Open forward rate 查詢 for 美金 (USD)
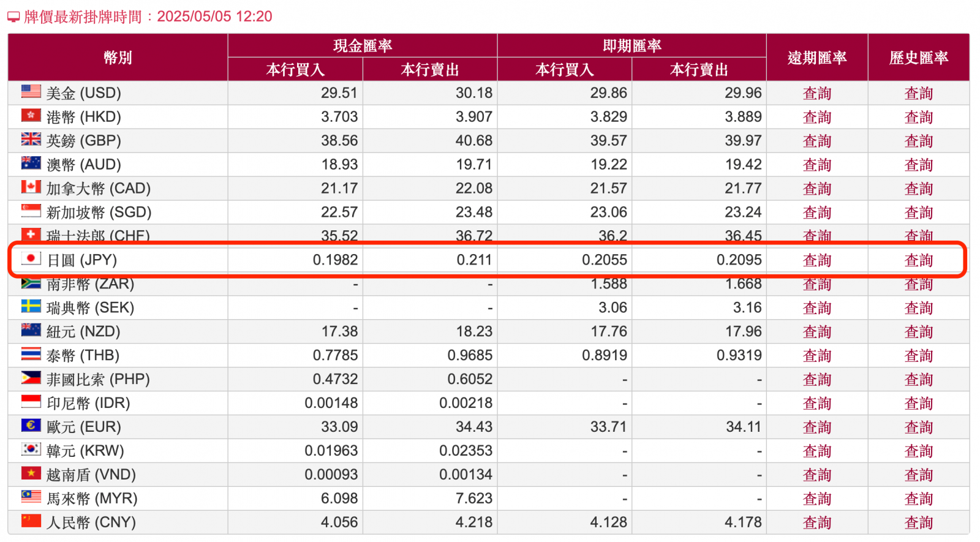 tap(817, 93)
